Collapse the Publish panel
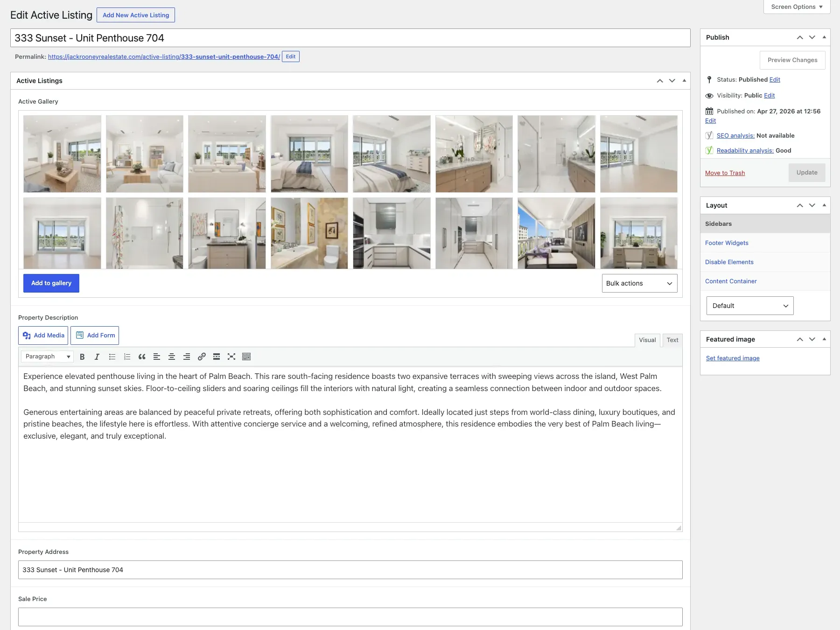This screenshot has height=630, width=840. point(824,37)
